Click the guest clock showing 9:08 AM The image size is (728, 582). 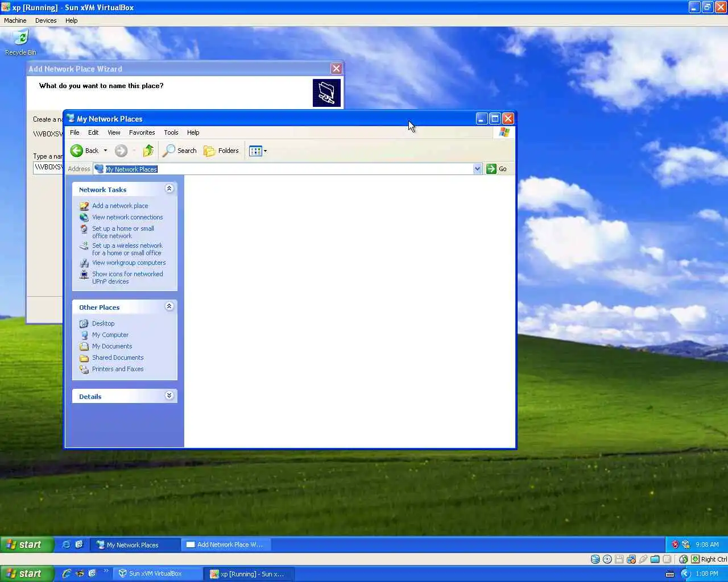(x=707, y=544)
